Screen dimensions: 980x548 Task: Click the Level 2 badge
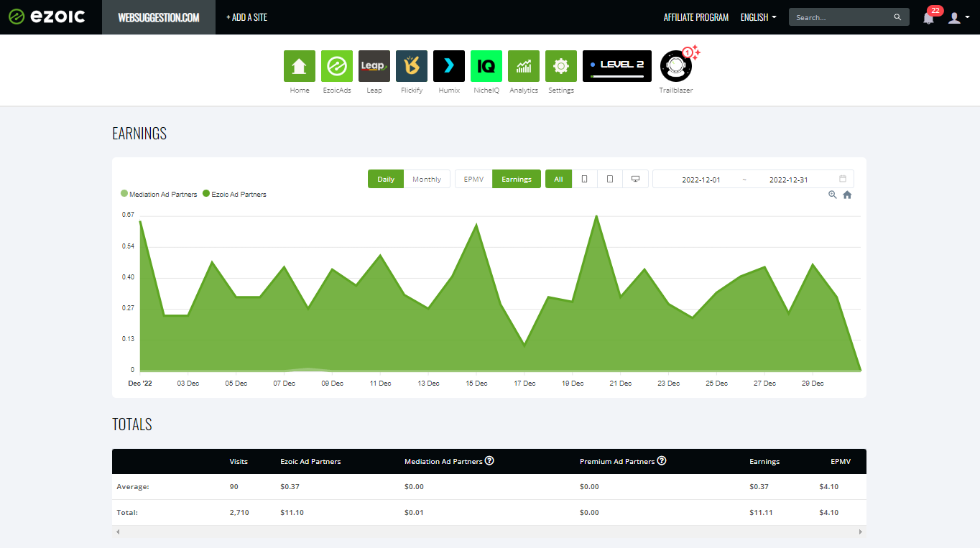(617, 66)
